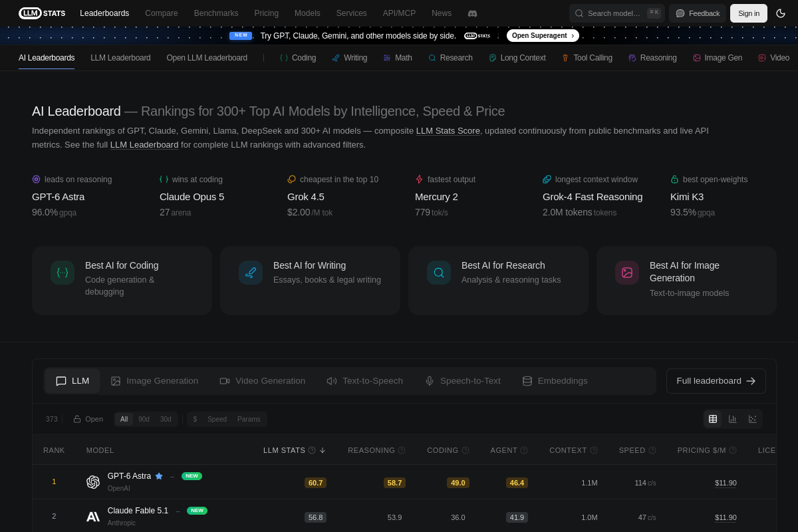The image size is (798, 532).
Task: Open the Compare menu item
Action: (162, 13)
